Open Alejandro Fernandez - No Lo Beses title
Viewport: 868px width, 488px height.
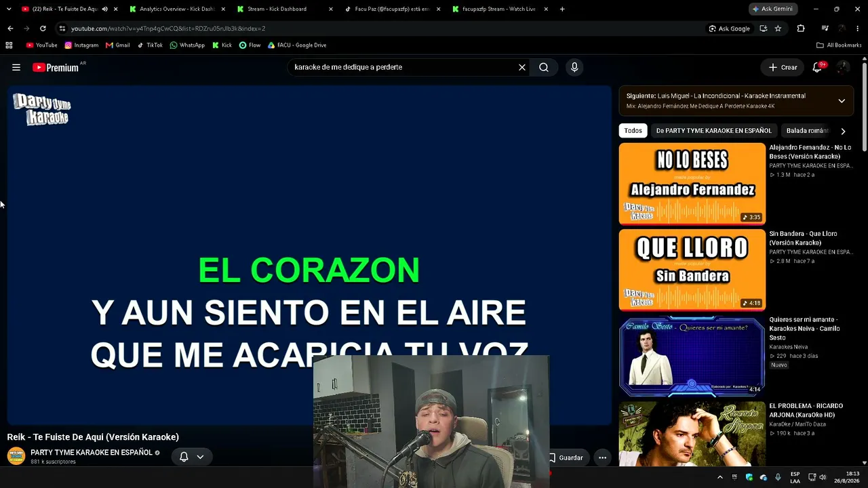[810, 152]
